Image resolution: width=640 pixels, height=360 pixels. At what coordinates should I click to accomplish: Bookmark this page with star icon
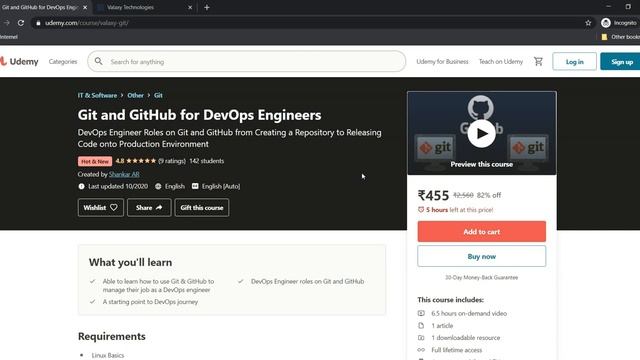[588, 23]
